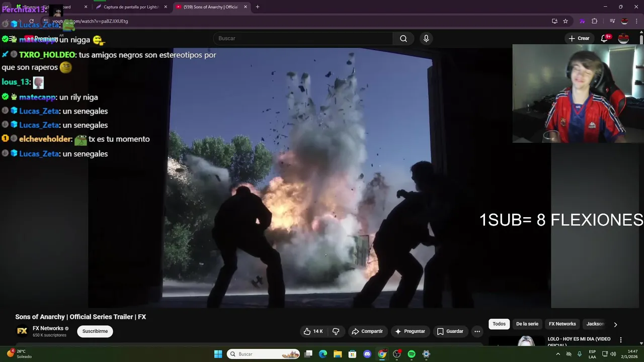Open Discord from taskbar

pos(367,354)
